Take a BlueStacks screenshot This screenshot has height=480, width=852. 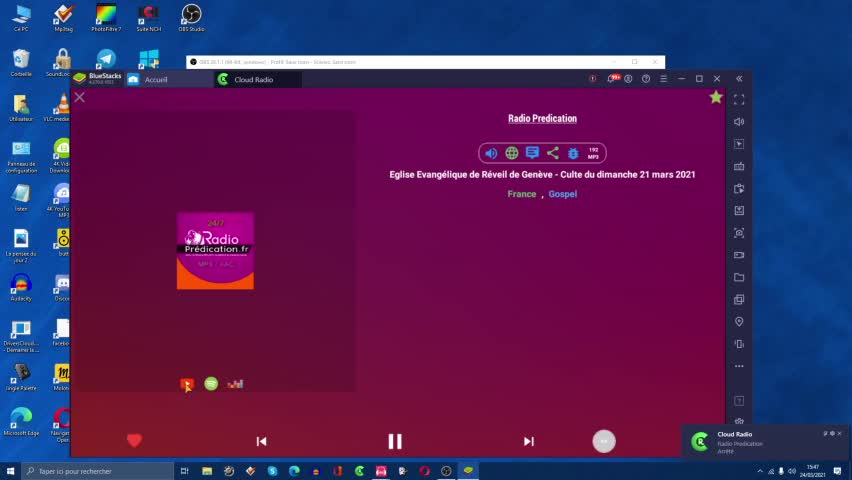pyautogui.click(x=739, y=233)
